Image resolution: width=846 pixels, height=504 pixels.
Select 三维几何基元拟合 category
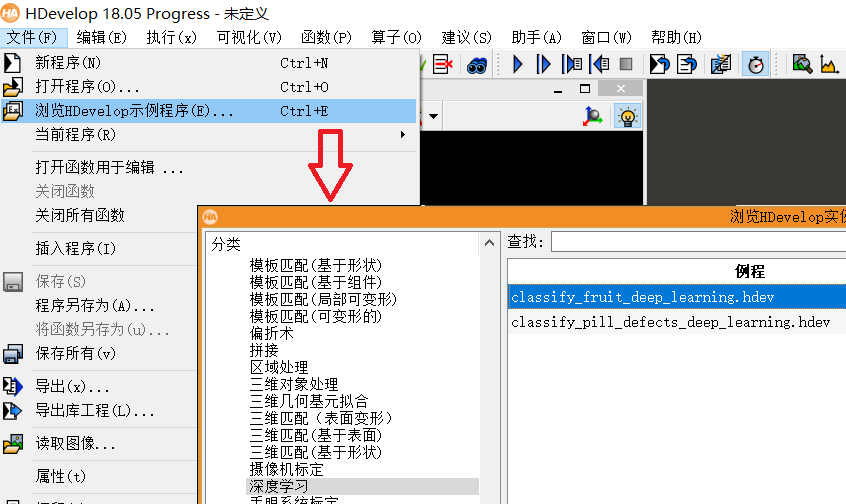pos(309,401)
